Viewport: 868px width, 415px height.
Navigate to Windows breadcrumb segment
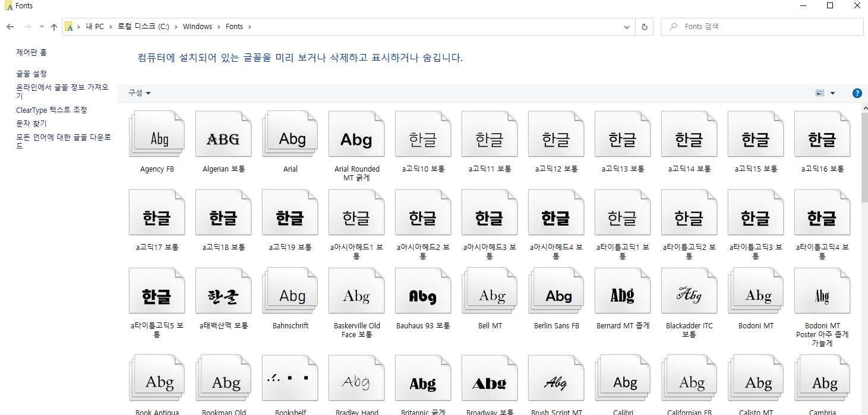[x=197, y=27]
